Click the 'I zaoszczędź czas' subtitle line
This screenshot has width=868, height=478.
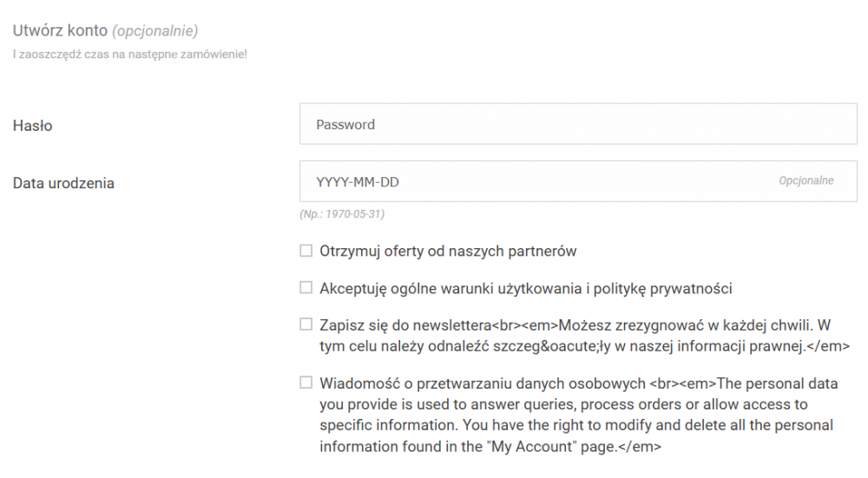pos(129,56)
